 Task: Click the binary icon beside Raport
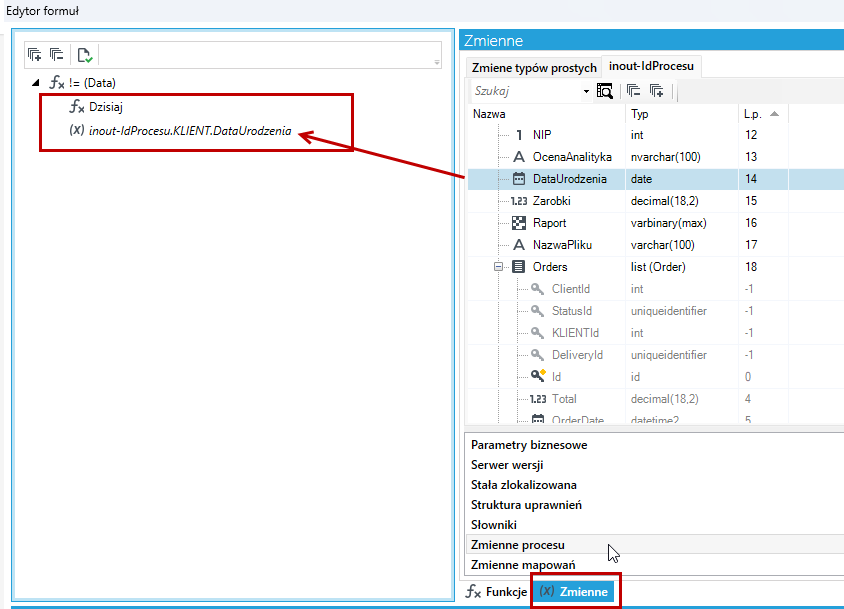click(519, 223)
